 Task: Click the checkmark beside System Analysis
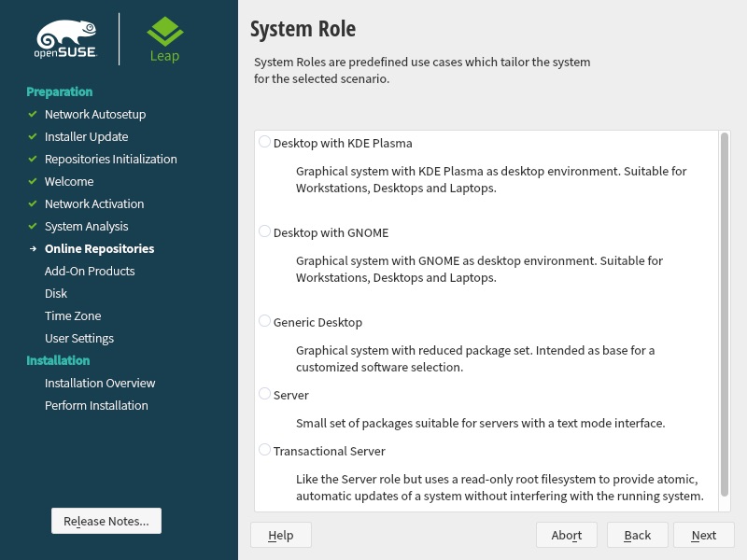pyautogui.click(x=33, y=226)
